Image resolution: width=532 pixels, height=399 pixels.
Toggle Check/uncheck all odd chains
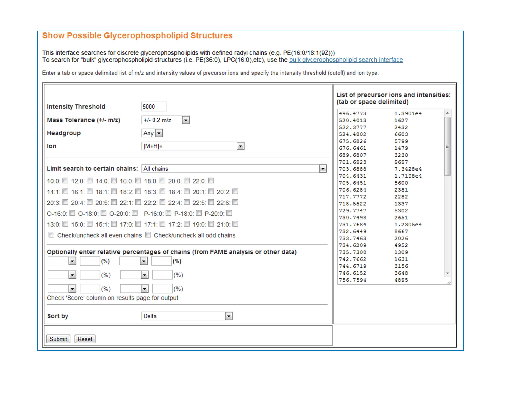tap(148, 235)
